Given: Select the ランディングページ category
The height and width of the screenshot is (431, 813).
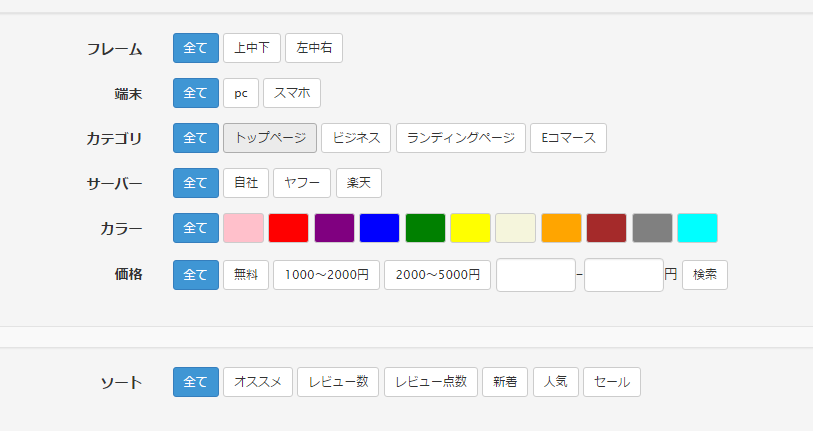Looking at the screenshot, I should point(461,138).
